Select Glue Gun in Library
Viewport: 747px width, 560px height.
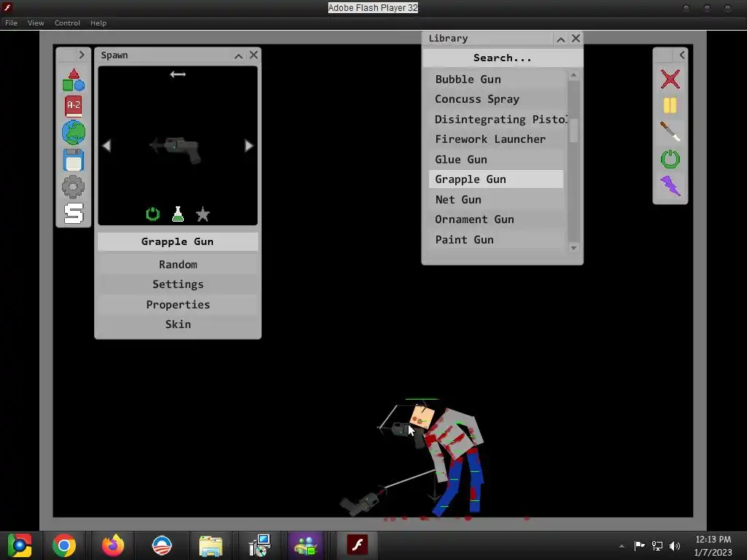[x=496, y=159]
